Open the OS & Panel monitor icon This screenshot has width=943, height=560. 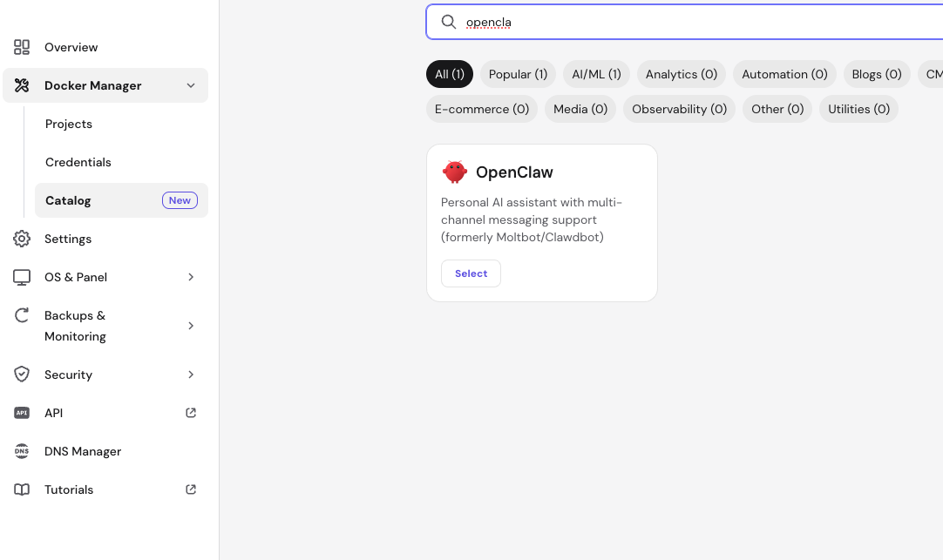[x=22, y=277]
